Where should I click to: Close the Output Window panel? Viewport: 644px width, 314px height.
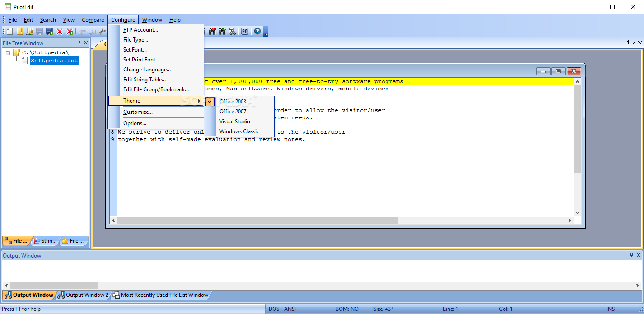point(639,255)
